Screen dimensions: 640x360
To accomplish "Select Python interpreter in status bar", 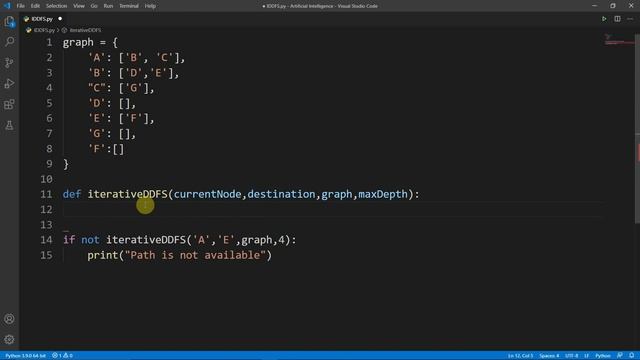I will [25, 356].
